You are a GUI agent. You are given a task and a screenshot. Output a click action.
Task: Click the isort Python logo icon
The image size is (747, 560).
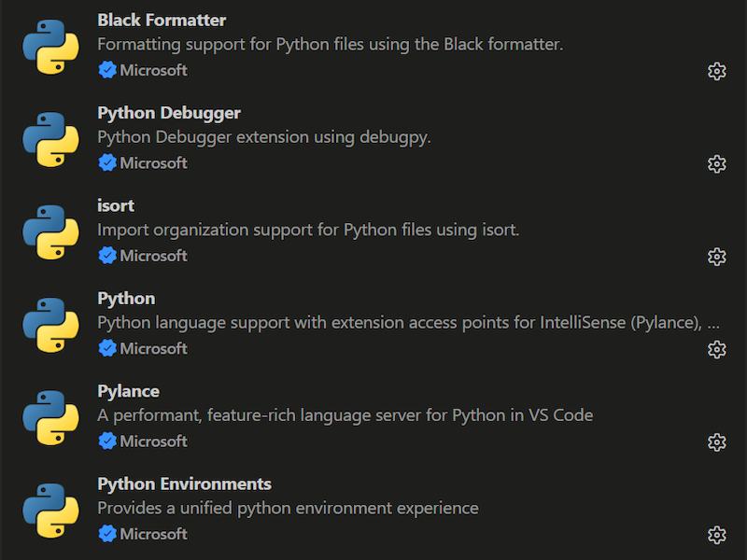(51, 232)
